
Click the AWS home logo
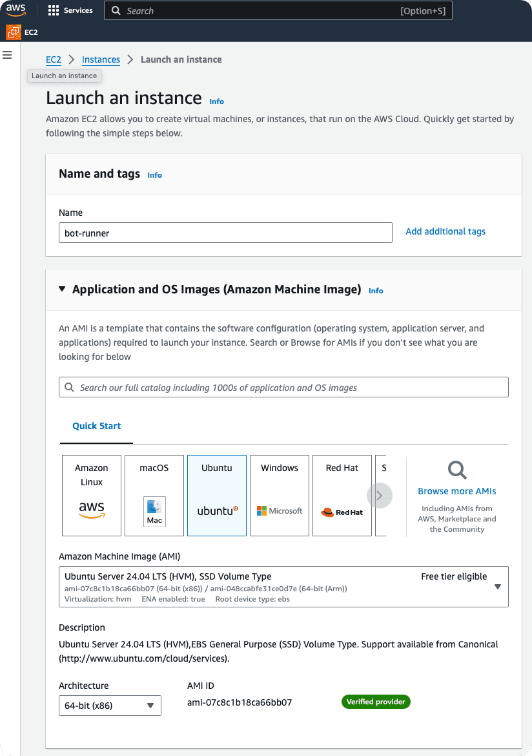coord(15,10)
